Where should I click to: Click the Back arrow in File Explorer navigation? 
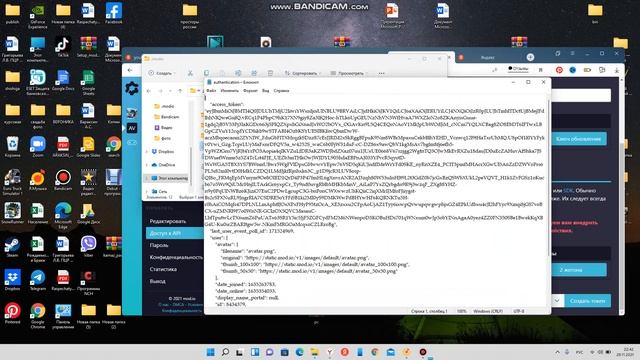click(149, 91)
